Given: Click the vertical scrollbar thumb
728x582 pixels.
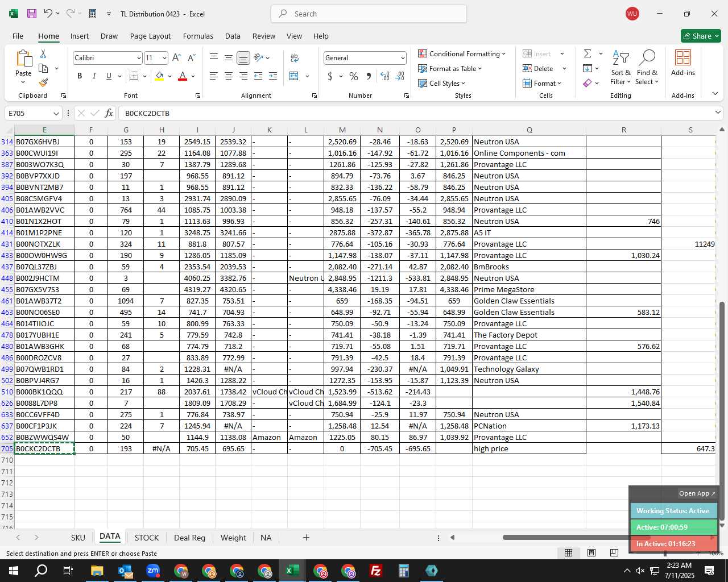Looking at the screenshot, I should (x=722, y=410).
